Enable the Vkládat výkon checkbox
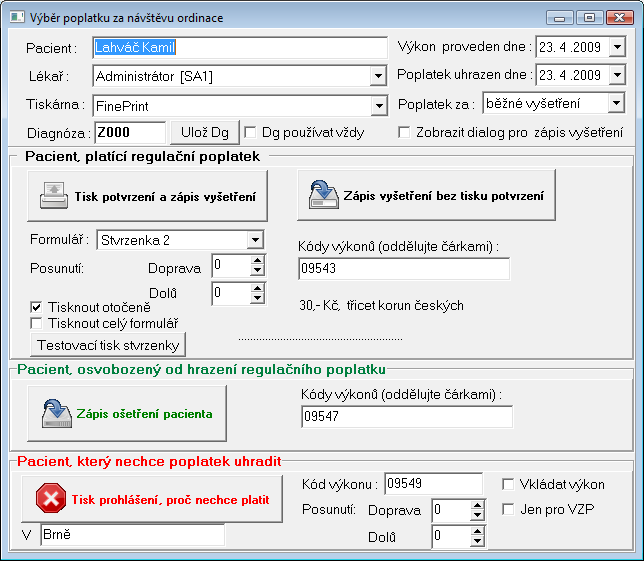The width and height of the screenshot is (644, 561). coord(509,485)
